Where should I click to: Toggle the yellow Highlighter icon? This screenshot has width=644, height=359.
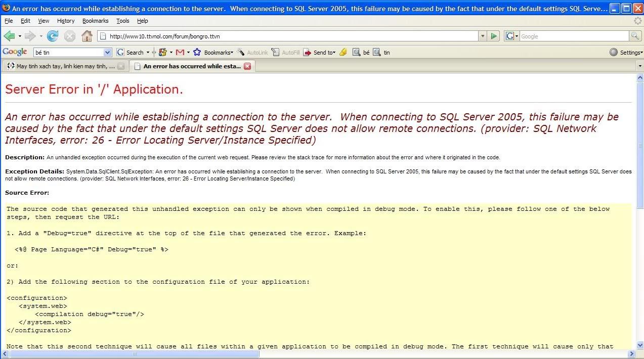coord(343,52)
